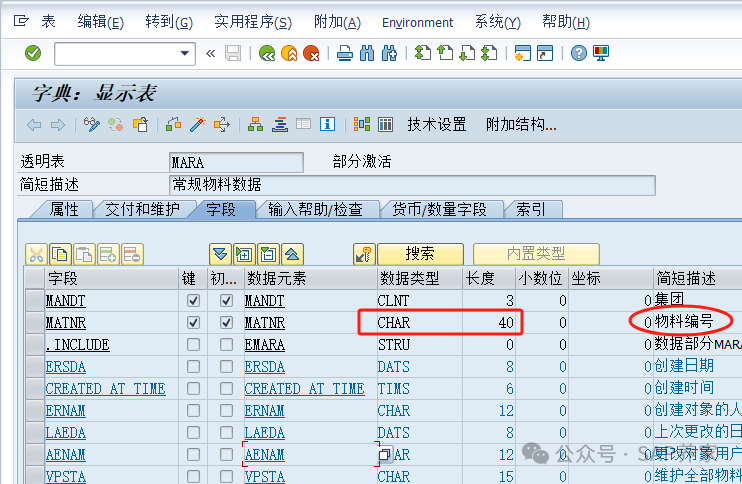Select the row header for the MATNR row
This screenshot has width=742, height=484.
pyautogui.click(x=35, y=323)
